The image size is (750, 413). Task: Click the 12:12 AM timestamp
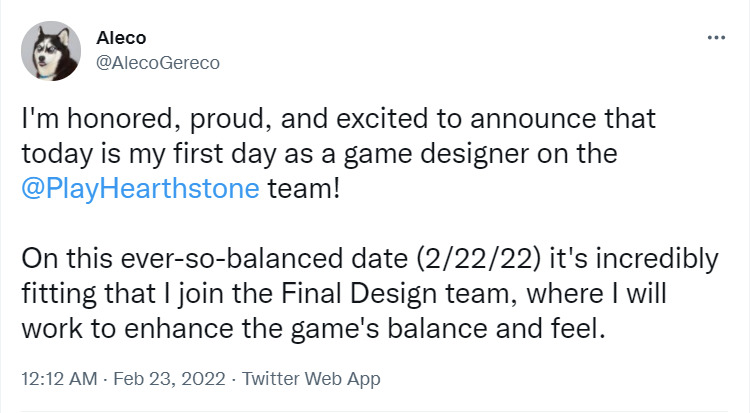(59, 379)
